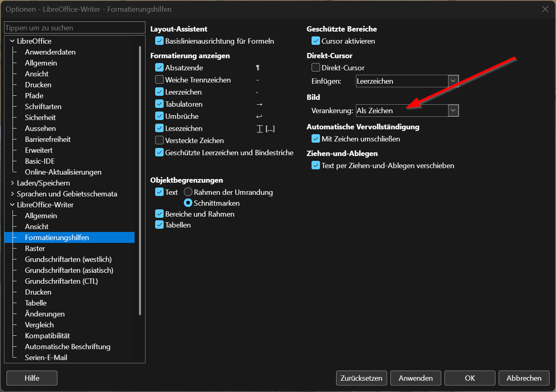This screenshot has height=392, width=556.
Task: Enable Weiche Trennzeichen checkbox
Action: pyautogui.click(x=160, y=80)
